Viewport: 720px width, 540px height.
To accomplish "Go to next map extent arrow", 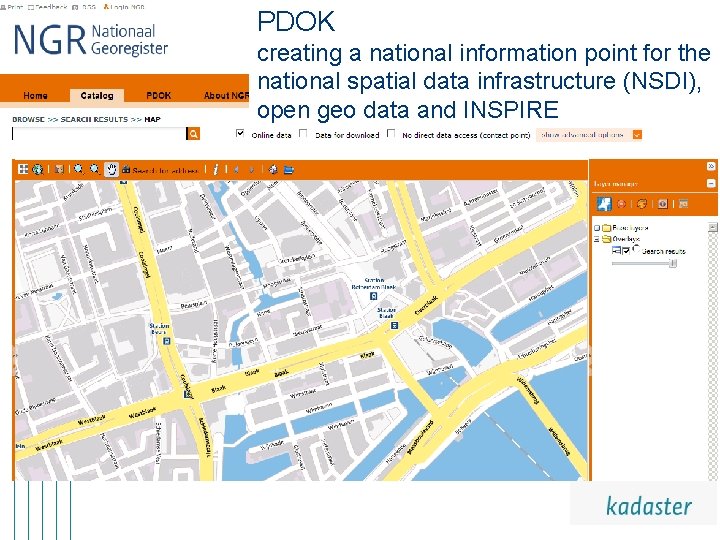I will [x=252, y=169].
